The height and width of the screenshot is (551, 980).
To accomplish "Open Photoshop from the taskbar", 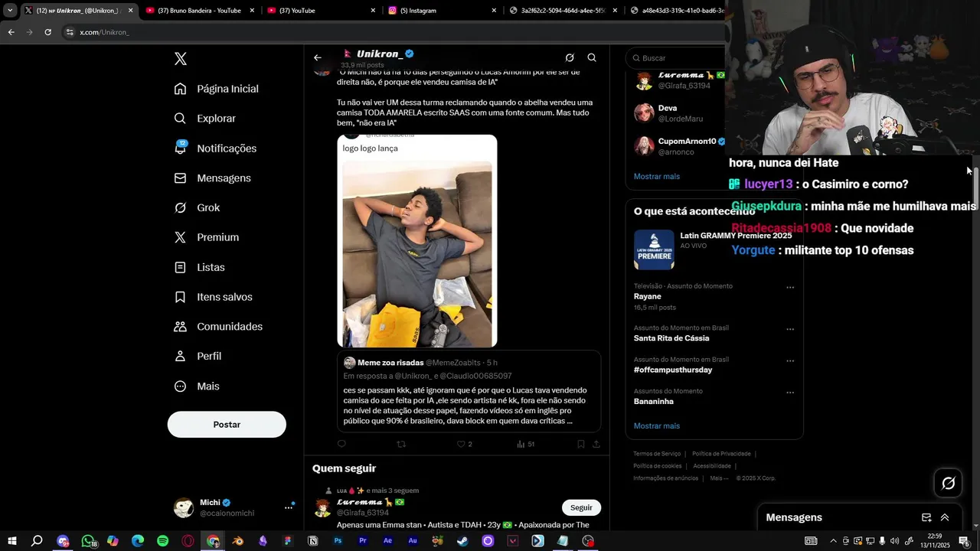I will point(338,541).
